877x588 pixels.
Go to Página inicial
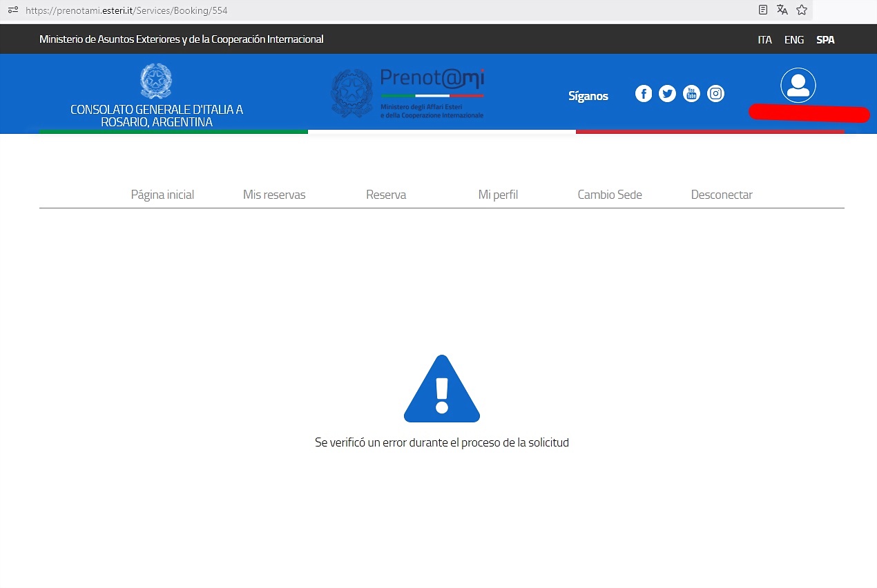tap(162, 195)
